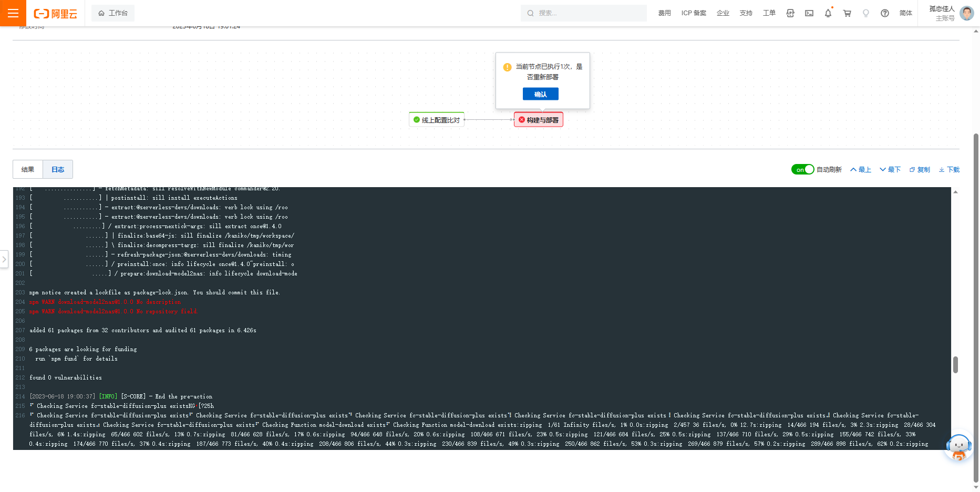The image size is (980, 492).
Task: Open the 工单 menu
Action: click(769, 13)
